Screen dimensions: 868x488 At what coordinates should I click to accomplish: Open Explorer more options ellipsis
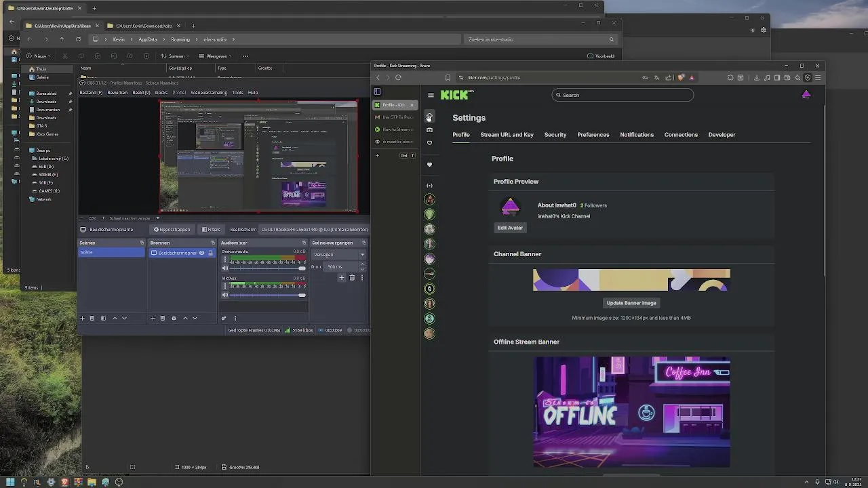[245, 56]
